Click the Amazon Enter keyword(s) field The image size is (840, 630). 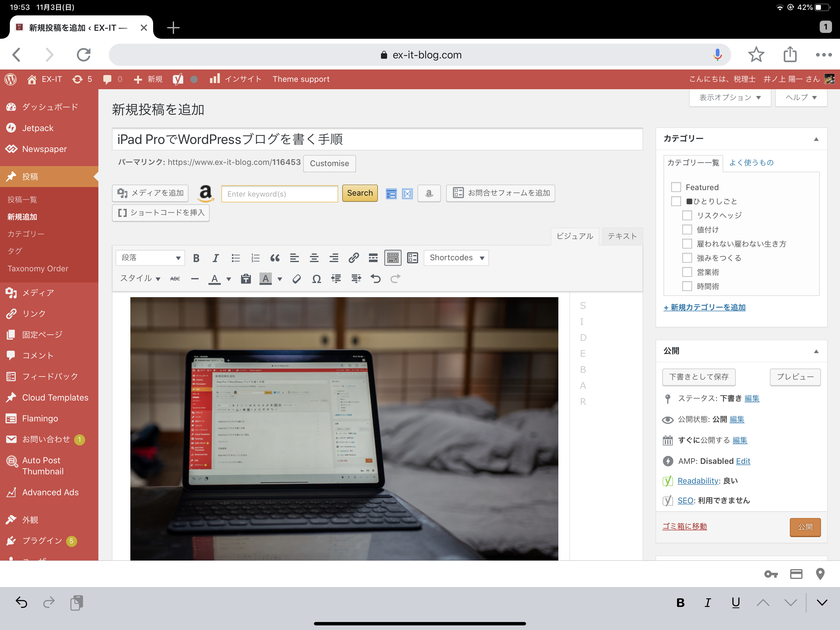[x=279, y=194]
